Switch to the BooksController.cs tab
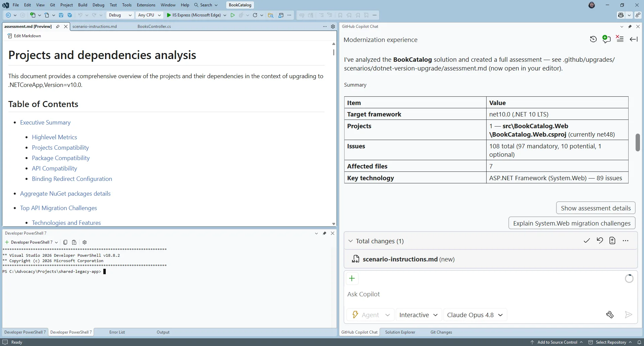 (154, 27)
